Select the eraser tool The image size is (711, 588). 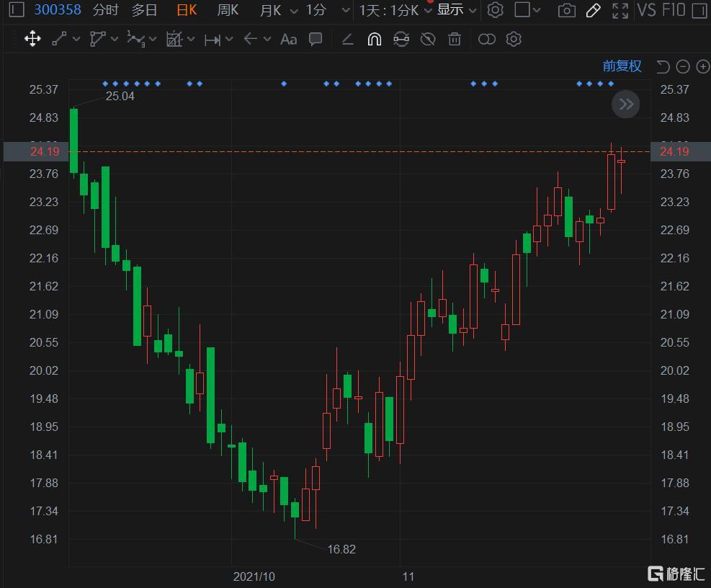click(348, 40)
